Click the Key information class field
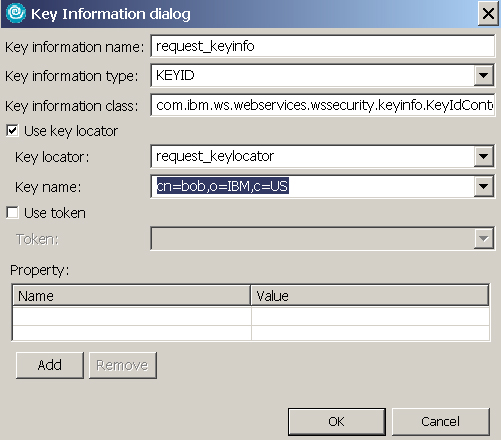The height and width of the screenshot is (440, 501). [x=322, y=105]
